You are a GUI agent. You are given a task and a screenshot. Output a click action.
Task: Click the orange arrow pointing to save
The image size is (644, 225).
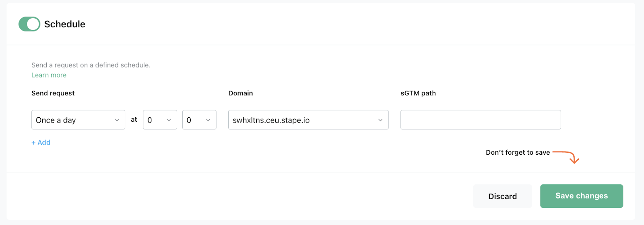(568, 156)
